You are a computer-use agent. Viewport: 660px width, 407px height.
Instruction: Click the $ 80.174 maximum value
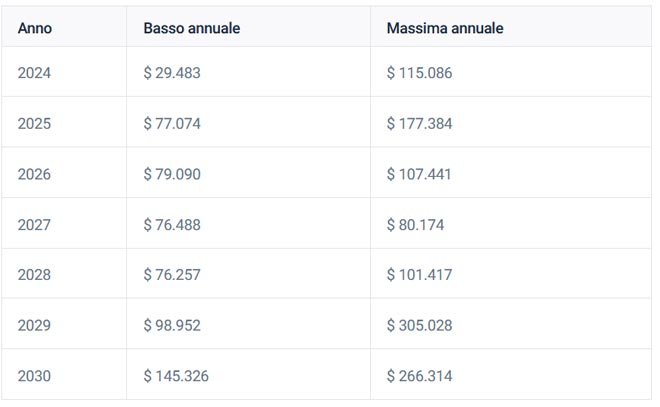[x=415, y=225]
